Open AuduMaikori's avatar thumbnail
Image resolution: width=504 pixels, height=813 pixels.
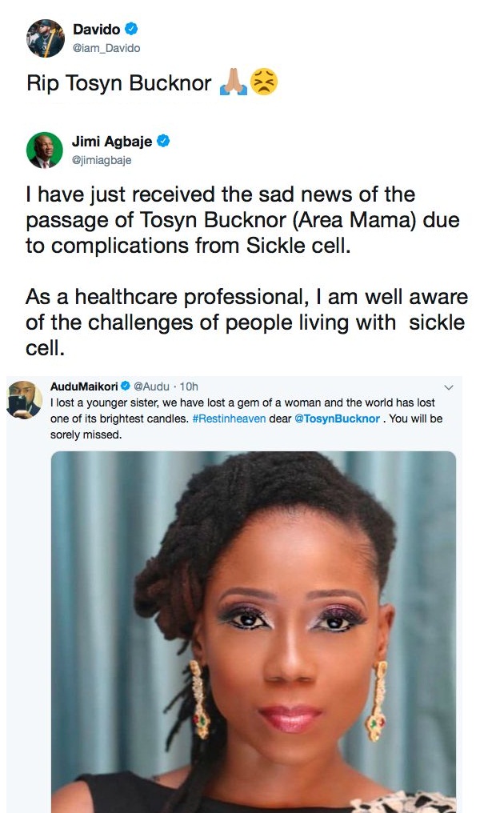coord(24,399)
